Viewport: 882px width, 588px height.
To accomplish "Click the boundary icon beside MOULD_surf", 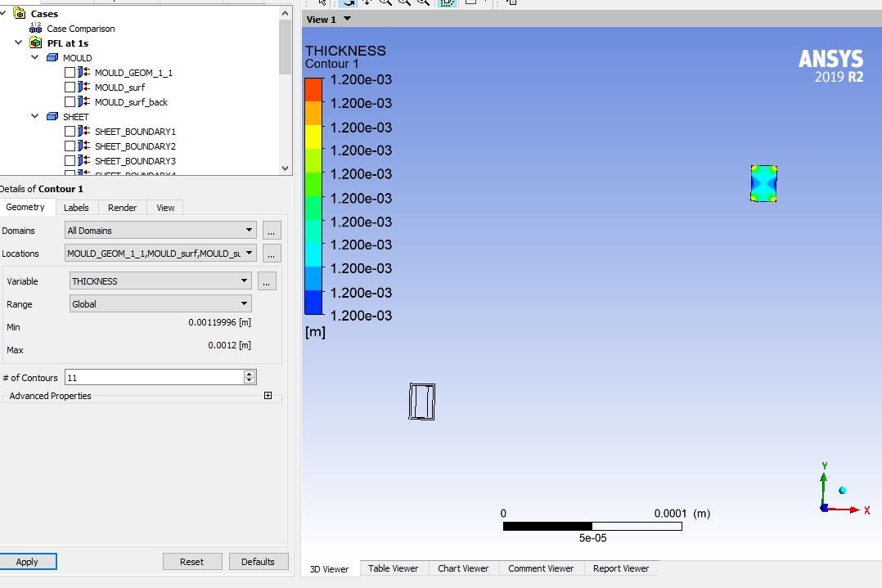I will [83, 87].
